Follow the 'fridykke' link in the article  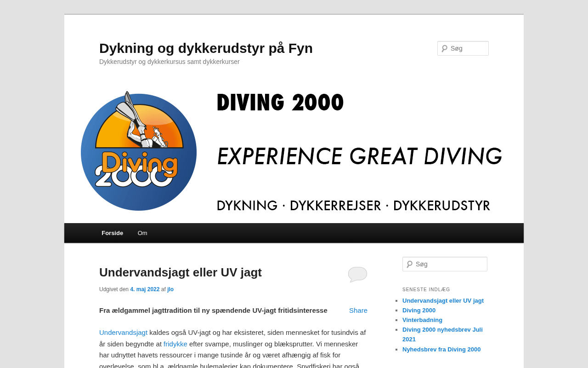pyautogui.click(x=175, y=344)
